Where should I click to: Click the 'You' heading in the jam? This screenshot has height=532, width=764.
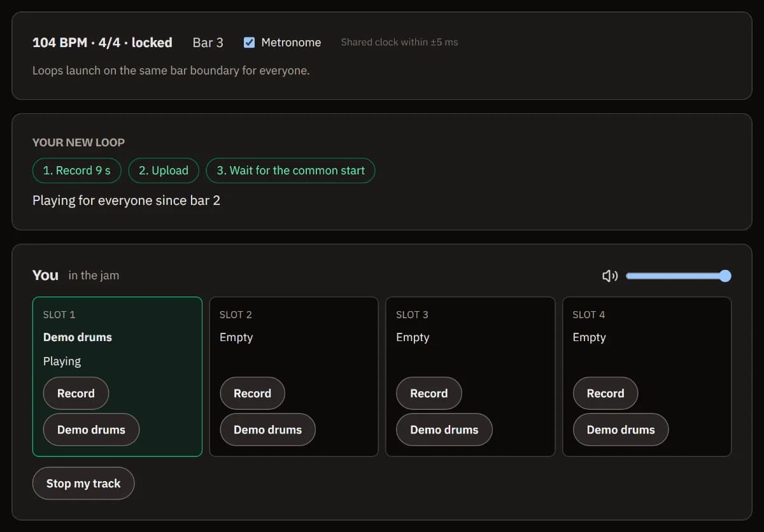(45, 275)
